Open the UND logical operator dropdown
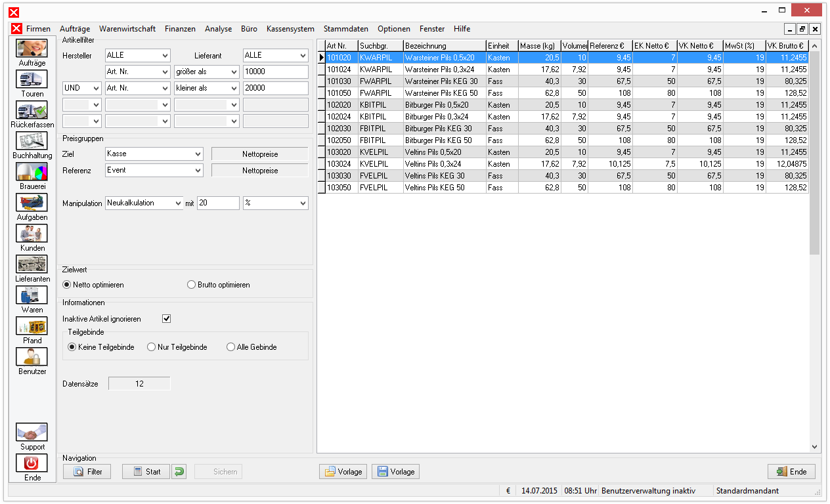 click(x=81, y=88)
